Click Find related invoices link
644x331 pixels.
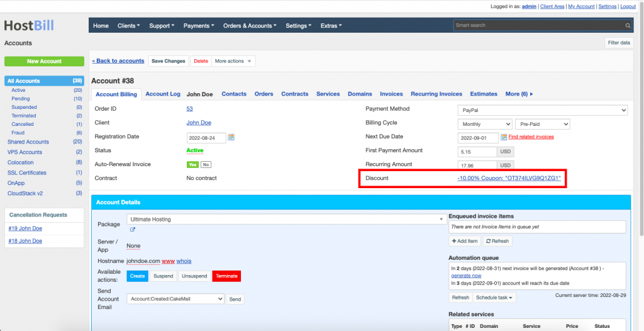tap(531, 137)
